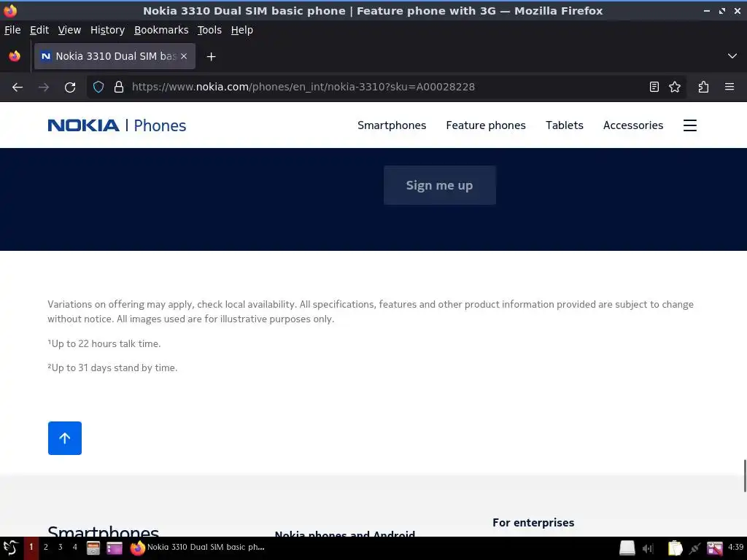Click the Sign me up button
The height and width of the screenshot is (560, 747).
click(x=440, y=185)
